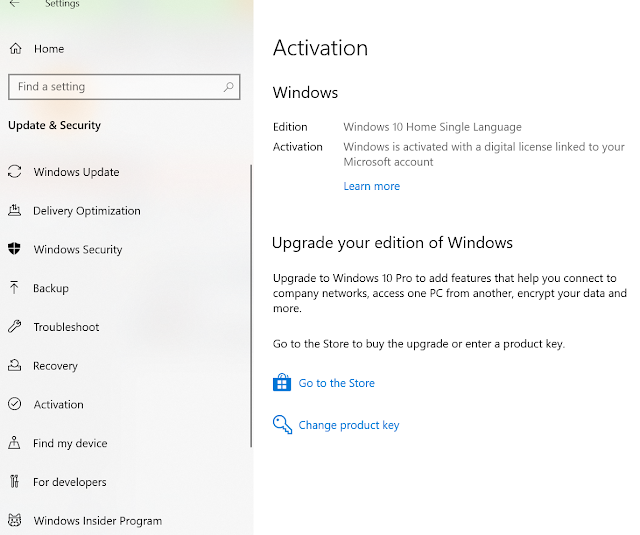Click the Delivery Optimization icon
This screenshot has width=640, height=535.
[x=15, y=211]
